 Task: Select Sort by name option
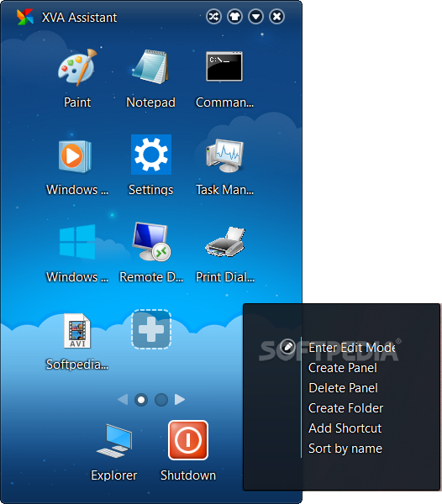point(345,449)
